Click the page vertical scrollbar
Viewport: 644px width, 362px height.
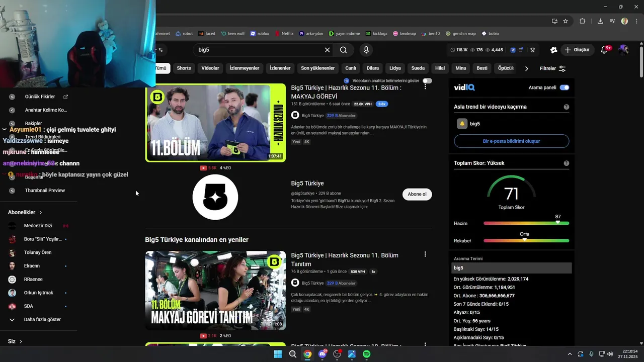pyautogui.click(x=641, y=62)
